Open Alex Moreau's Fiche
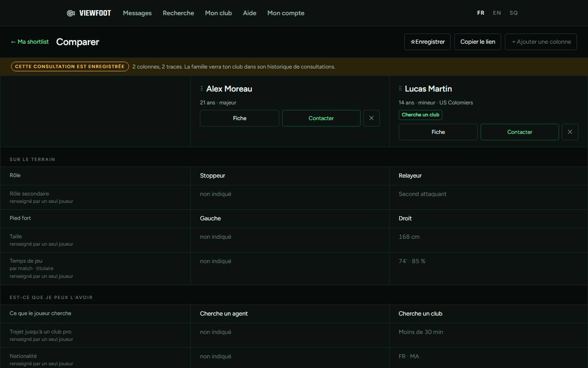This screenshot has width=588, height=368. (239, 118)
